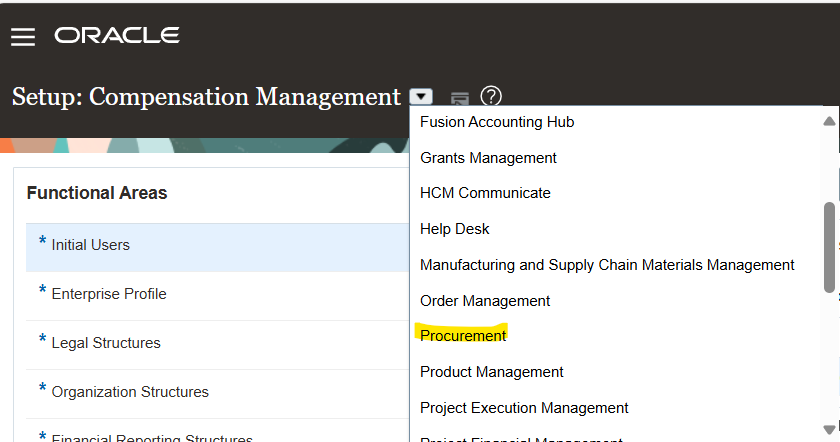The image size is (840, 442).
Task: Select Enterprise Profile functional area
Action: pyautogui.click(x=108, y=294)
